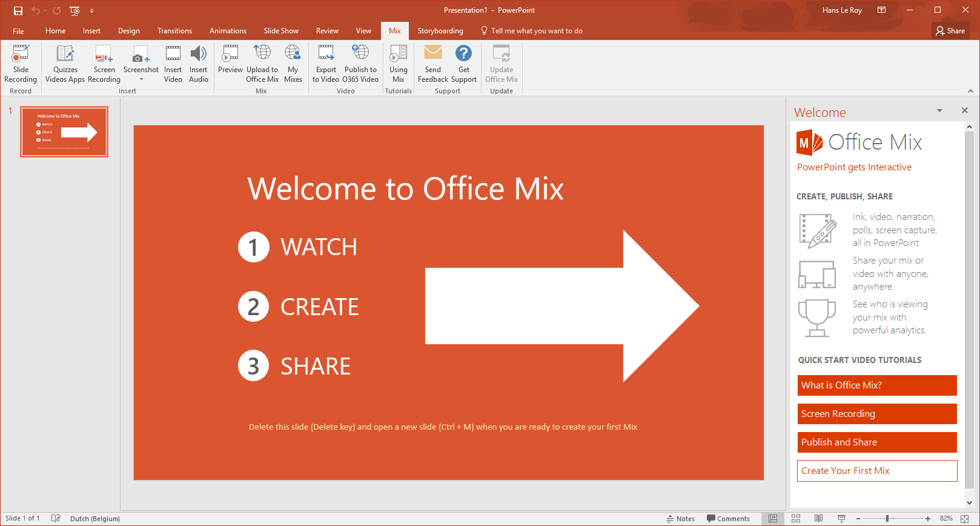Image resolution: width=980 pixels, height=526 pixels.
Task: Send Feedback via envelope icon
Action: [x=433, y=55]
